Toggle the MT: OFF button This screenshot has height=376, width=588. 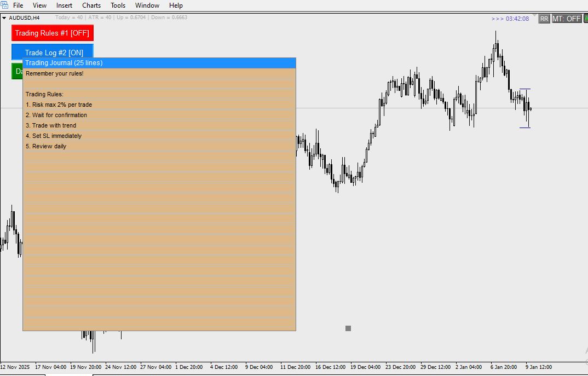coord(566,19)
